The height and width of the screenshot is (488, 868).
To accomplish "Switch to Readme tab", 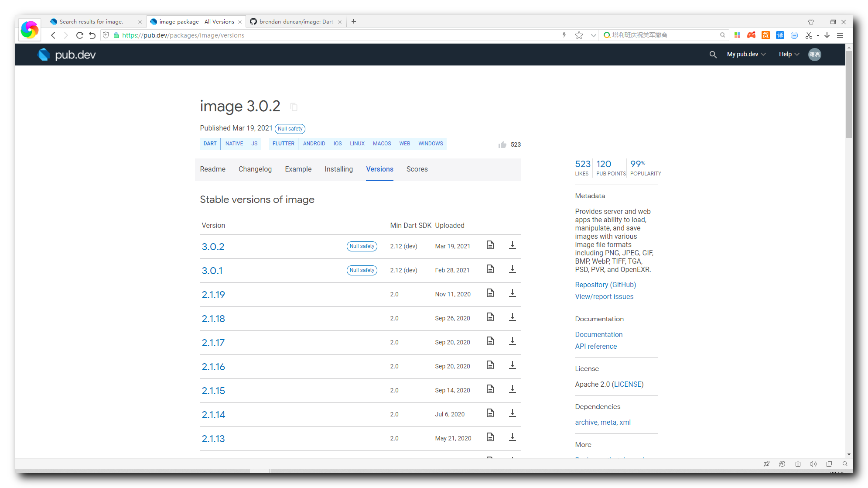I will click(x=213, y=169).
